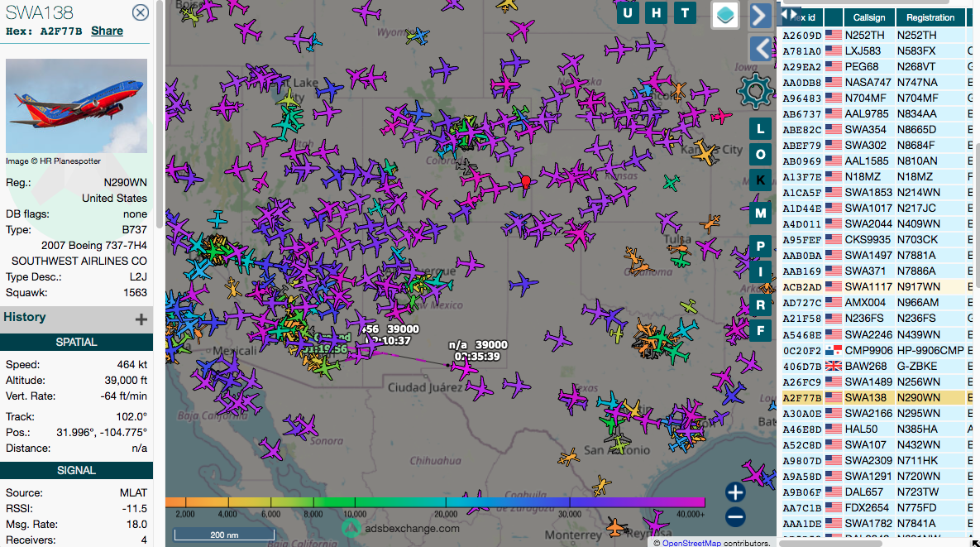
Task: Close the SWA138 aircraft info panel
Action: pyautogui.click(x=141, y=12)
